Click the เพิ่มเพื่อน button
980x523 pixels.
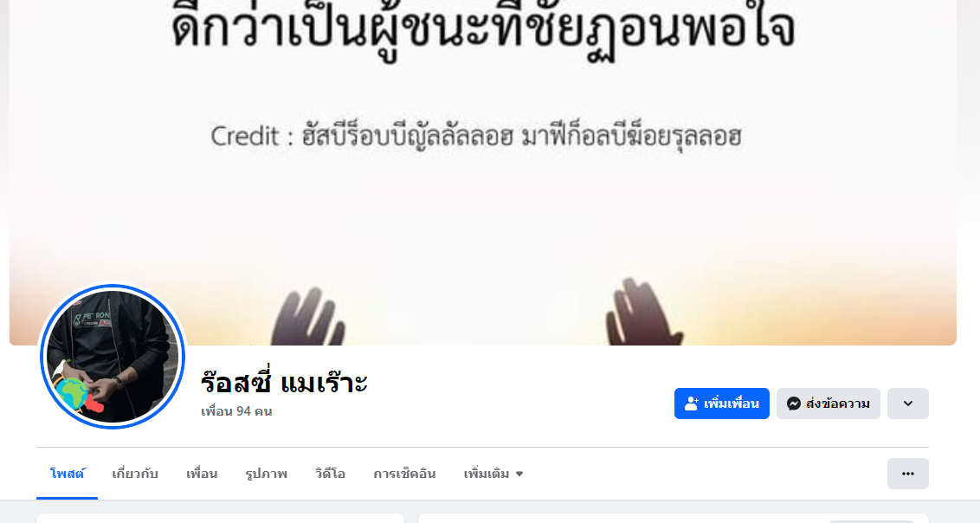[722, 404]
